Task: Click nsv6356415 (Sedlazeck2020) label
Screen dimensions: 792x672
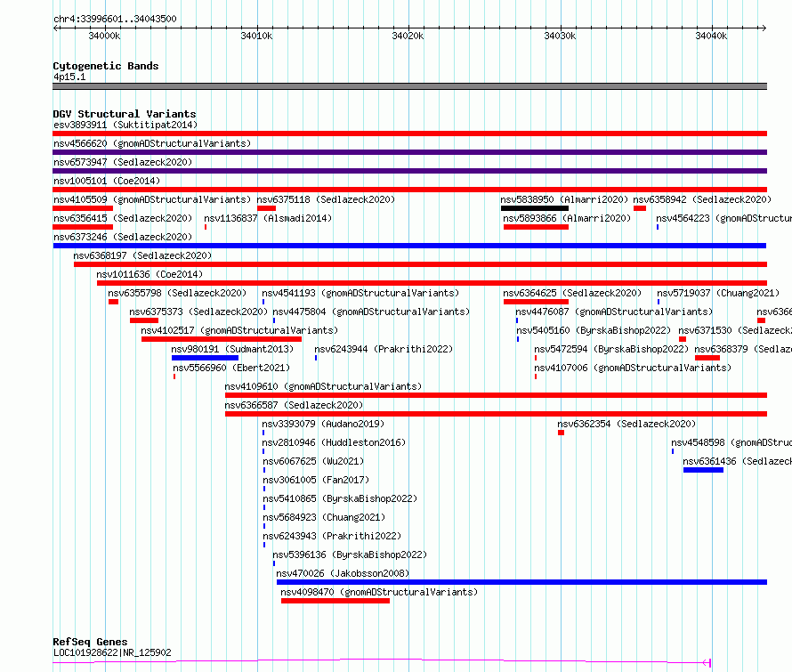Action: 123,218
